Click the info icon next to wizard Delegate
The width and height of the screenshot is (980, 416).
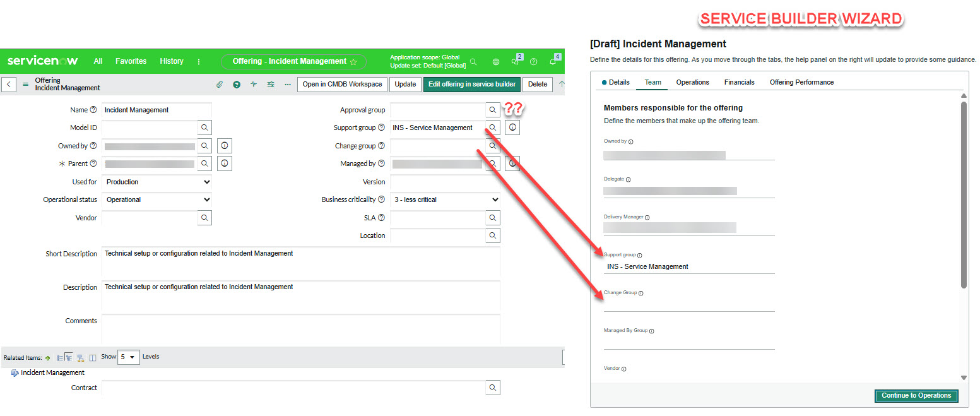click(628, 179)
